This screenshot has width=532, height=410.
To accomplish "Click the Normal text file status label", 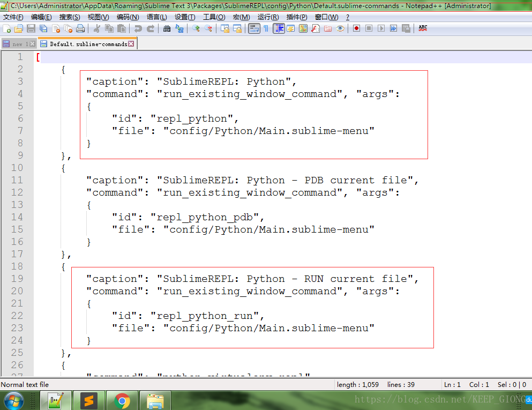I will tap(25, 385).
